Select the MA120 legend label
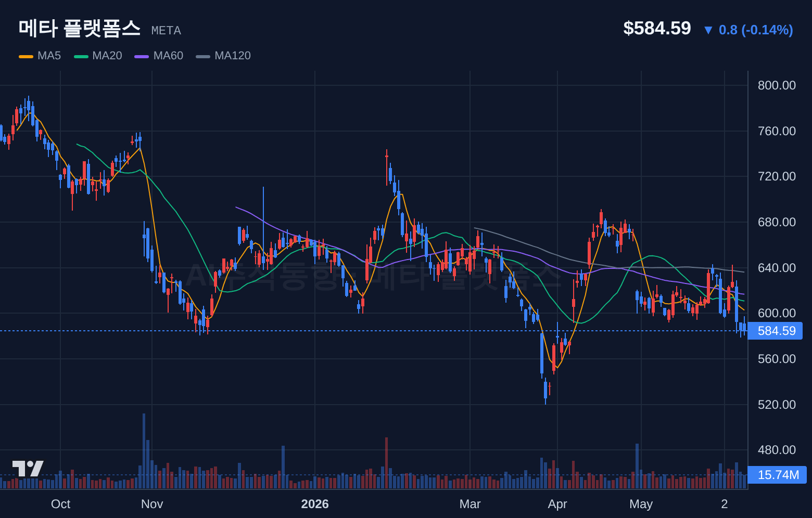Viewport: 812px width, 518px height. point(233,56)
